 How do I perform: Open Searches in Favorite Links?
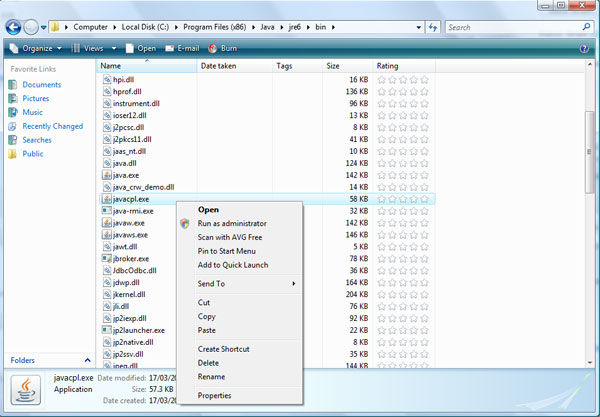(37, 140)
